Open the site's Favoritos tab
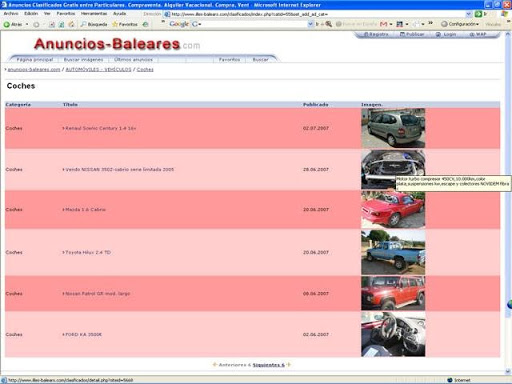 [x=229, y=60]
